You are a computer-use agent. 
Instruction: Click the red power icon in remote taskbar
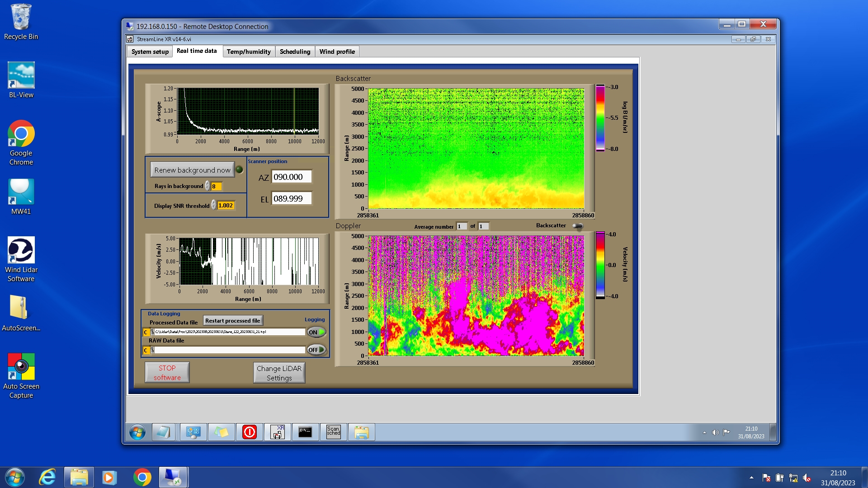pos(249,432)
